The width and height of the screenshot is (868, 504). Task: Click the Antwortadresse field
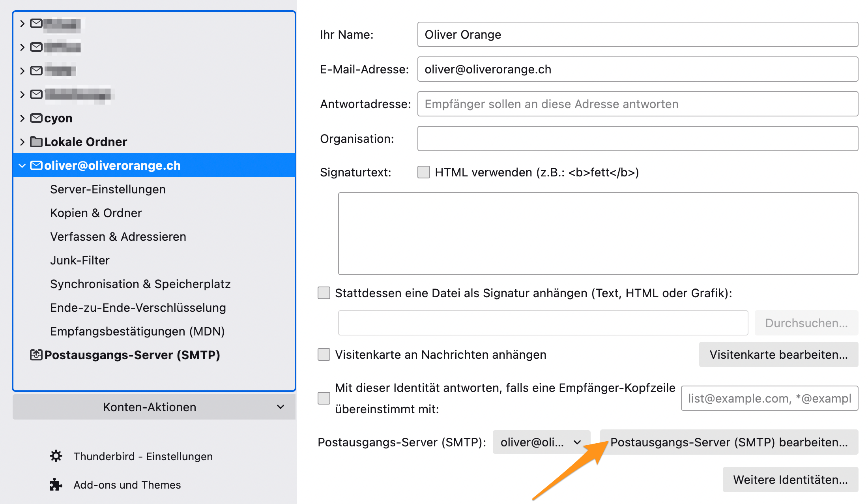coord(638,104)
